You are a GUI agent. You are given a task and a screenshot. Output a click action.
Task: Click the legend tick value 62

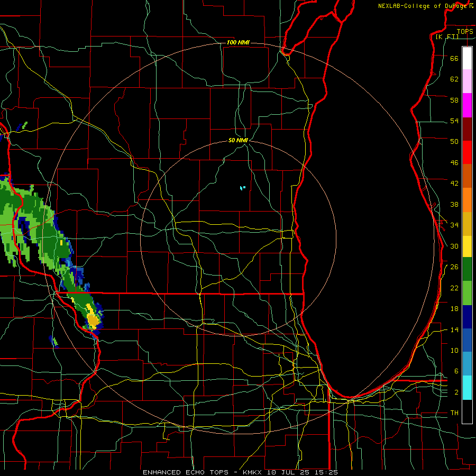click(454, 79)
